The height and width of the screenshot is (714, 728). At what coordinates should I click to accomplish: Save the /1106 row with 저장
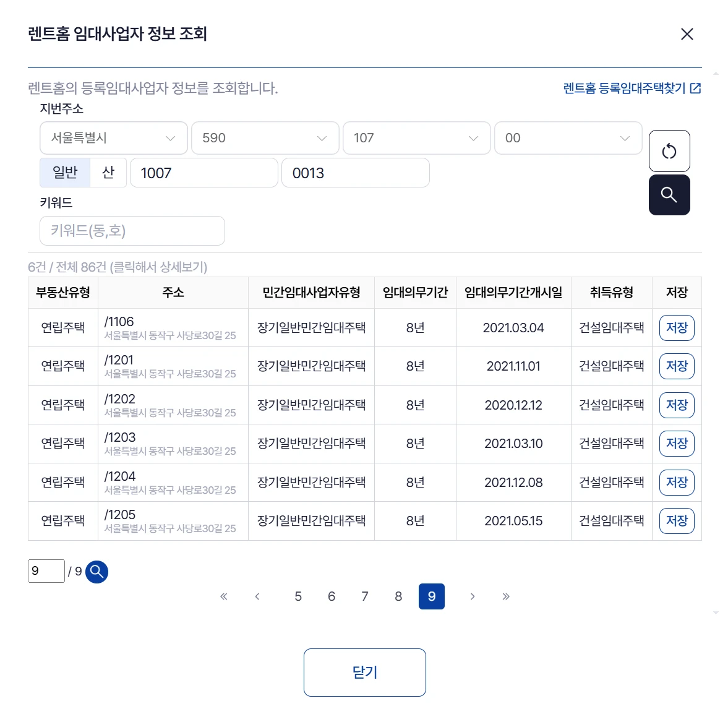click(x=677, y=328)
